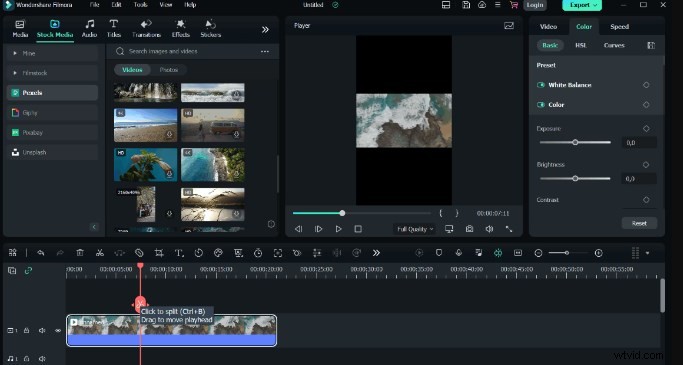Toggle Color switch

(x=541, y=105)
